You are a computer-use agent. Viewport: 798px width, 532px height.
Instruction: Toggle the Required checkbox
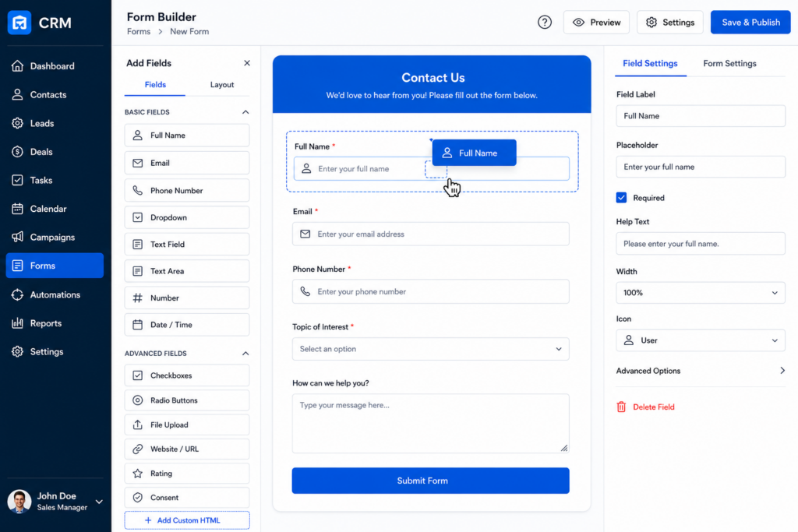621,198
